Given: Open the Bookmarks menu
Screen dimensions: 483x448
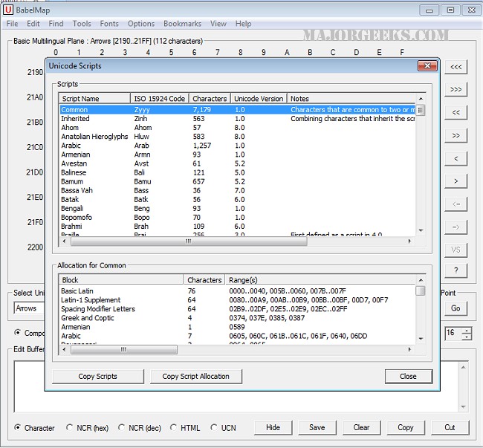Looking at the screenshot, I should (182, 24).
